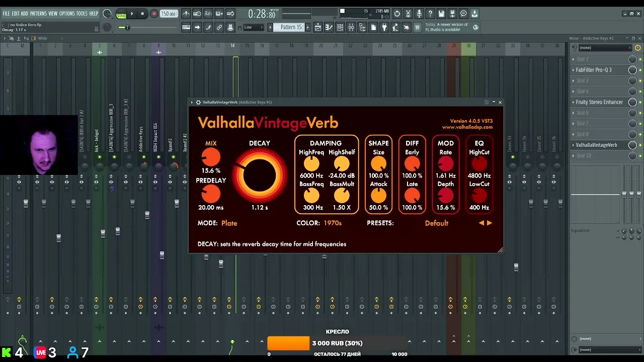644x362 pixels.
Task: Click the PREDELAY knob
Action: 211,194
